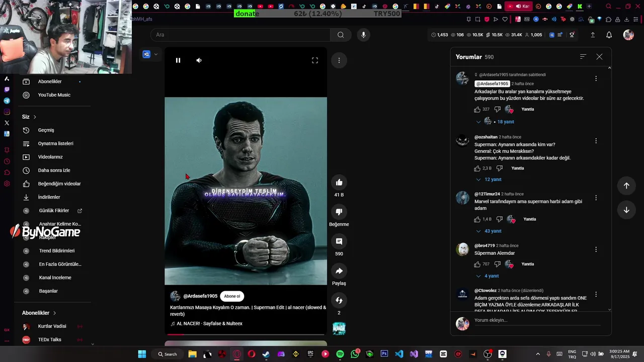Open the remix icon showing 2
Screen dimensions: 644x362
(x=339, y=301)
